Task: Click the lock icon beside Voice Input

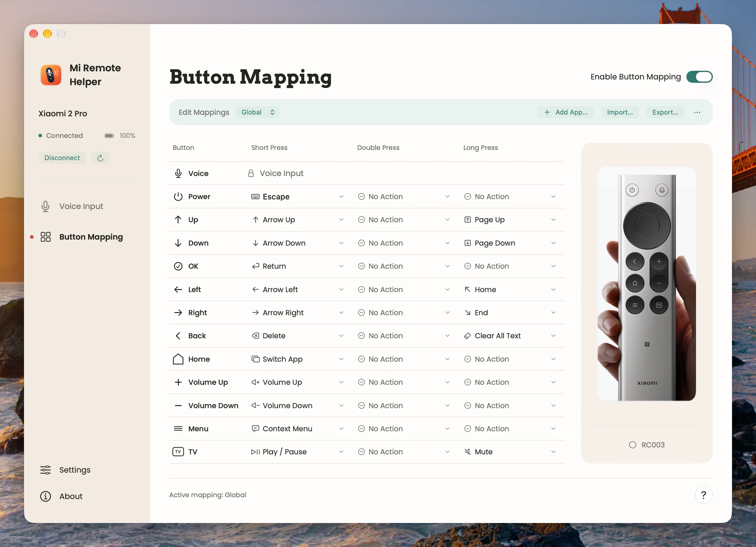Action: [251, 173]
